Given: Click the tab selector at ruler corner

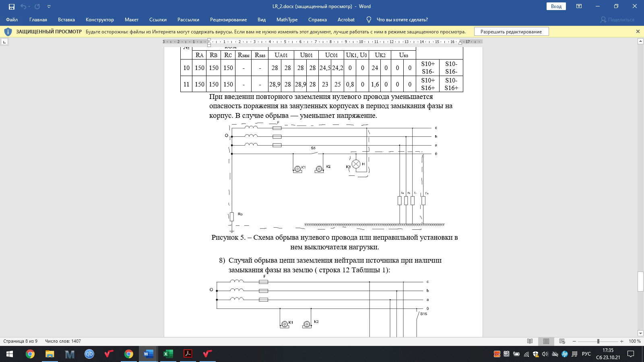Looking at the screenshot, I should click(x=4, y=42).
